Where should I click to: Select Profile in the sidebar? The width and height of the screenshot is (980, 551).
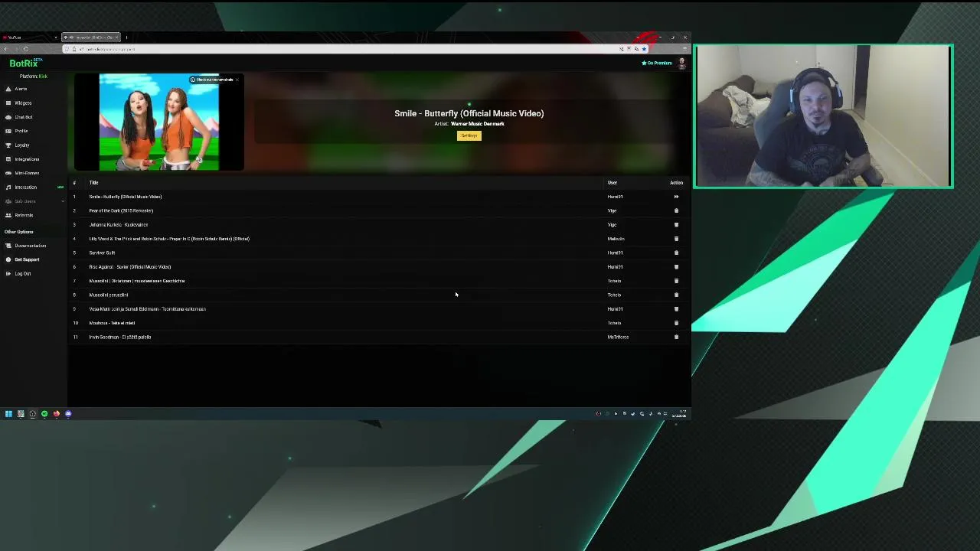tap(21, 131)
